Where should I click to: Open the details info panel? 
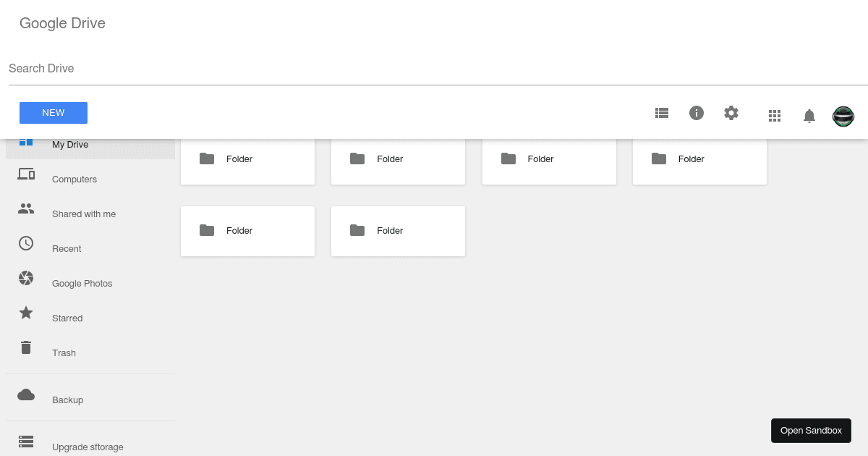tap(696, 113)
